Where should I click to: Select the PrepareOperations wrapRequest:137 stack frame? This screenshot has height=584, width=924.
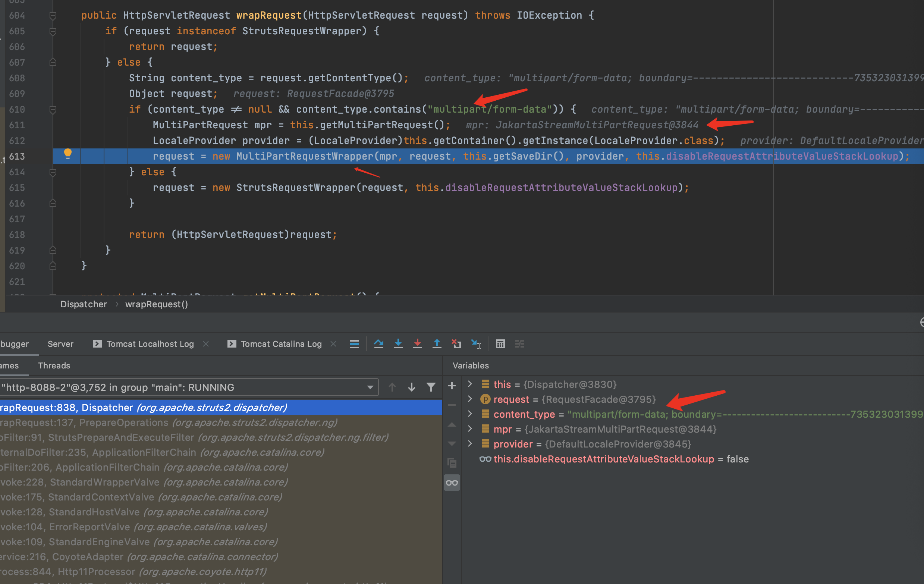tap(221, 422)
